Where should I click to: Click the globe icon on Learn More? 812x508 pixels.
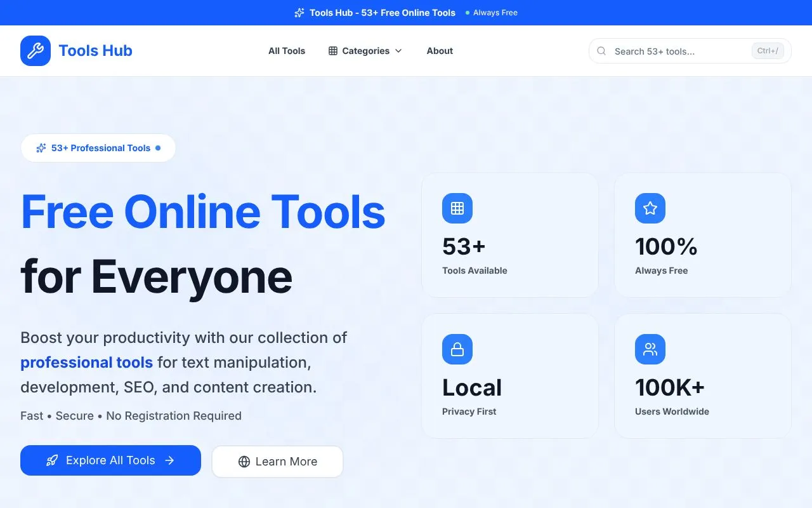[244, 462]
